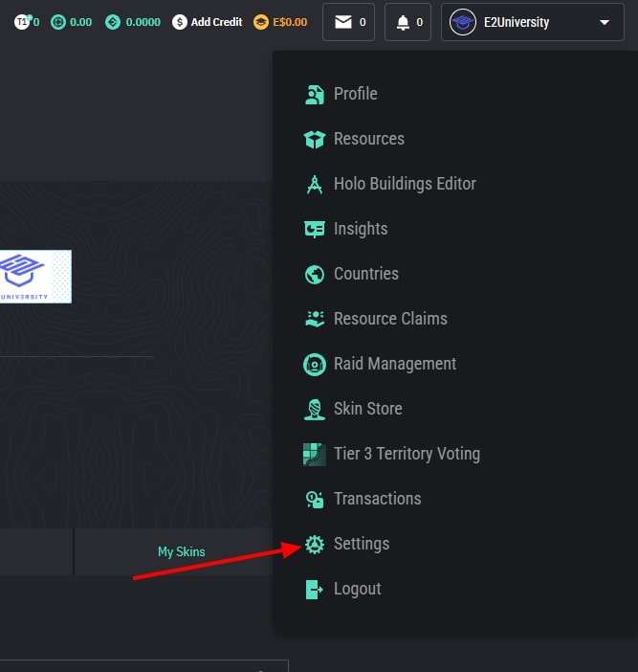Click the E2University avatar in header

[463, 22]
